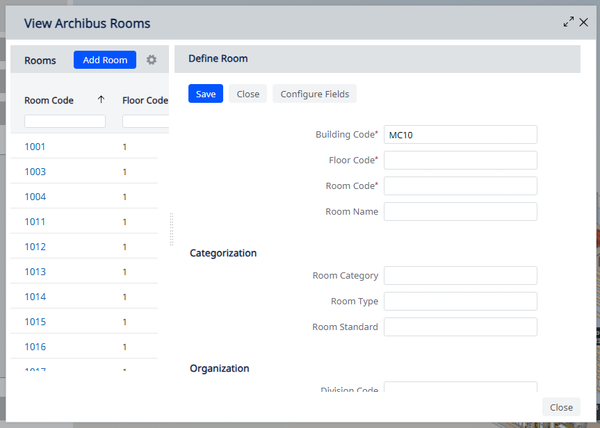The height and width of the screenshot is (428, 600).
Task: Open the Rooms grid settings gear
Action: click(152, 60)
